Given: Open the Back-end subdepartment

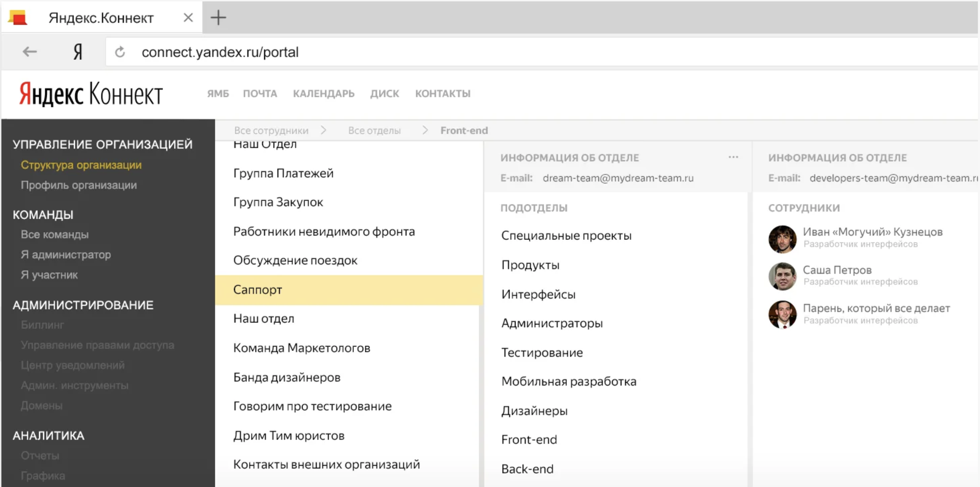Looking at the screenshot, I should click(527, 469).
